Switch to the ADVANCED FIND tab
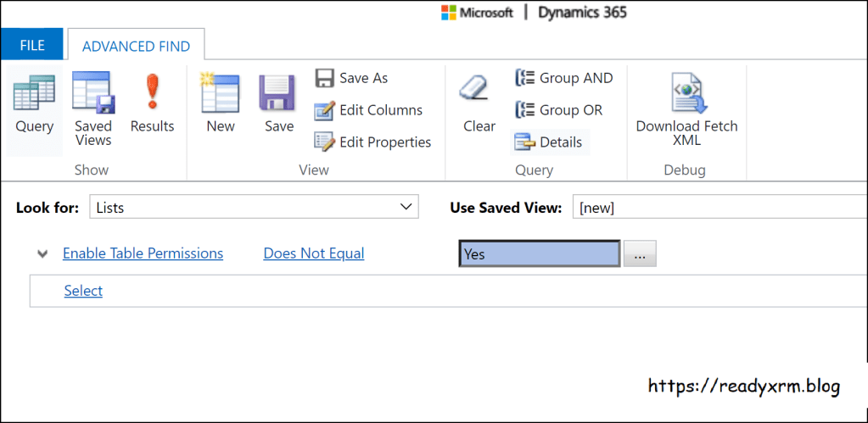Viewport: 868px width, 423px height. coord(136,47)
